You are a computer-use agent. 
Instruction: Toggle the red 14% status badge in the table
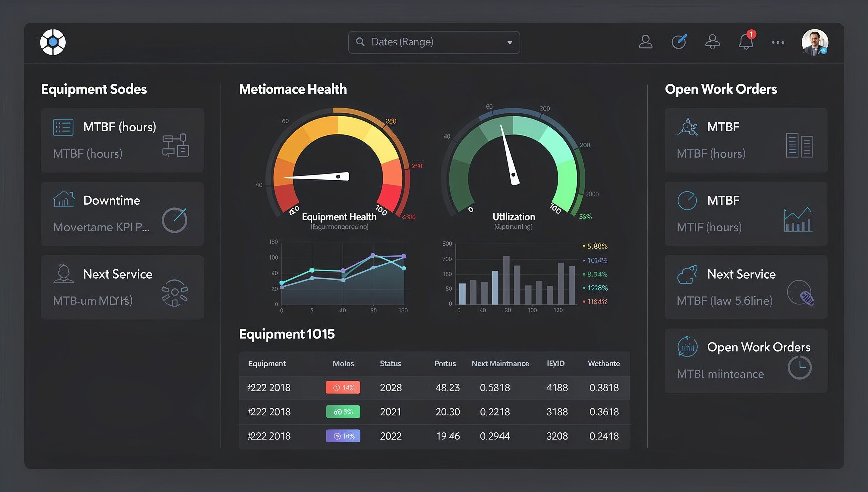[x=343, y=387]
